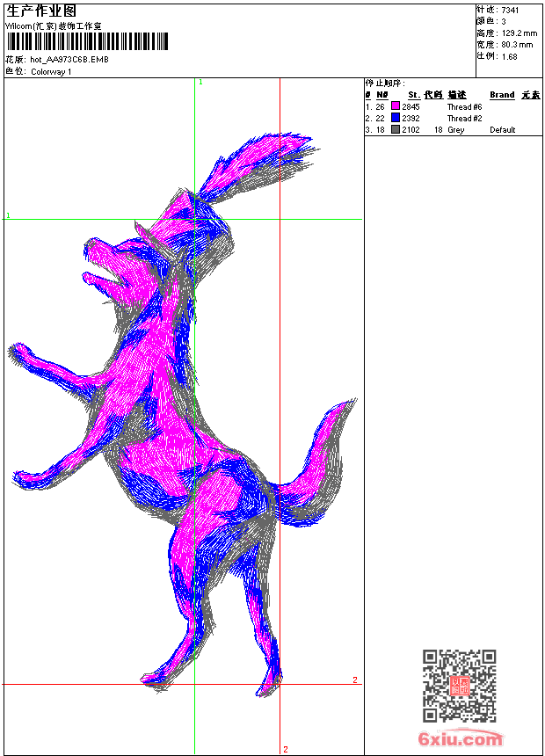Click the grey thread color swatch

pos(396,129)
